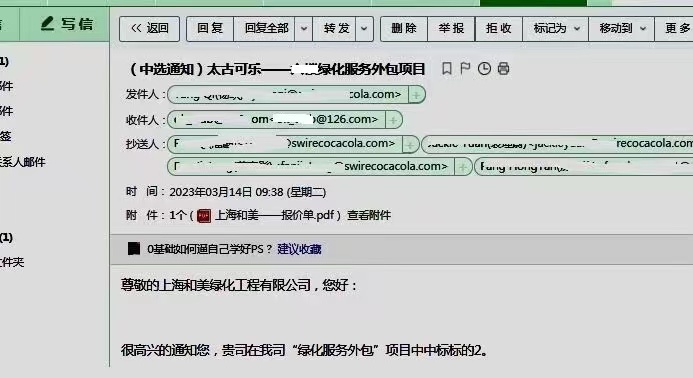Open the 件夹 folder item in sidebar
Viewport: 693px width, 378px height.
coord(12,262)
